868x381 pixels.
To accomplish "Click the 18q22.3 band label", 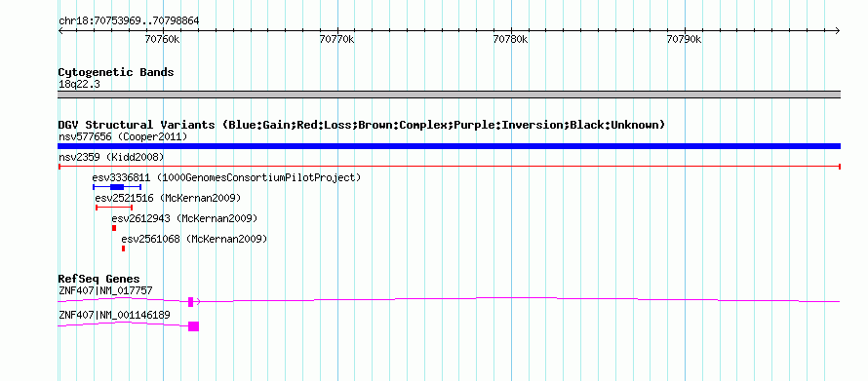I will tap(79, 85).
